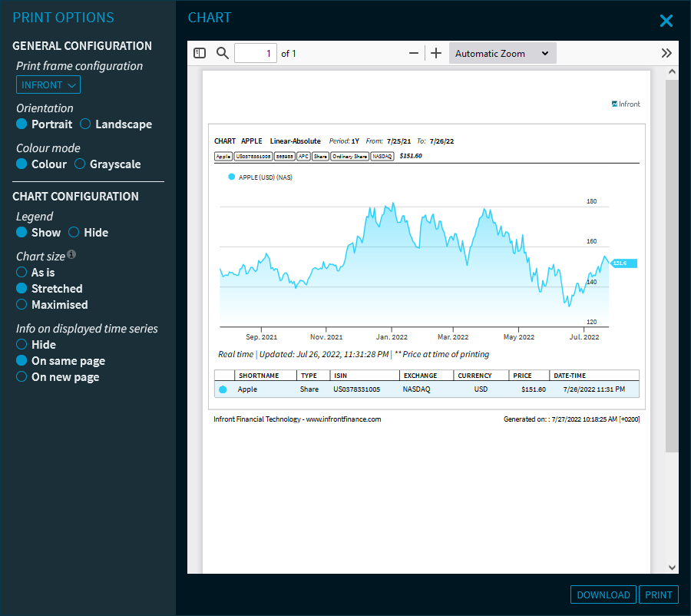Put time series info on new page
Screen dimensions: 691x616
pyautogui.click(x=22, y=377)
